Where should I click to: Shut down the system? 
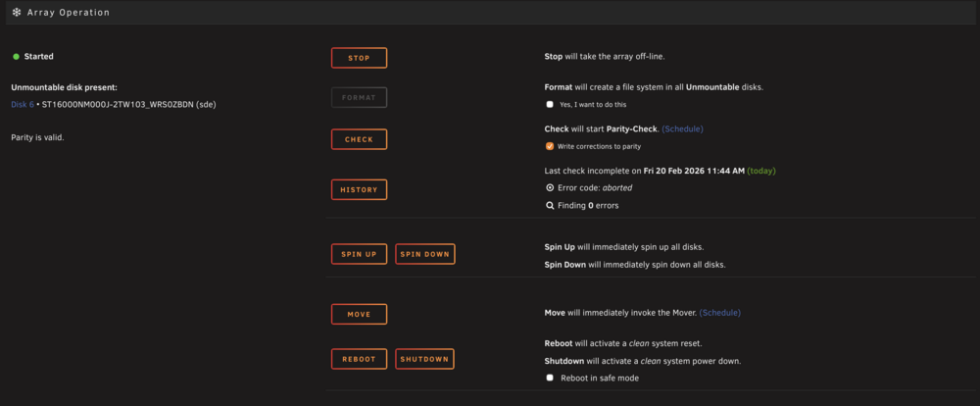point(424,359)
